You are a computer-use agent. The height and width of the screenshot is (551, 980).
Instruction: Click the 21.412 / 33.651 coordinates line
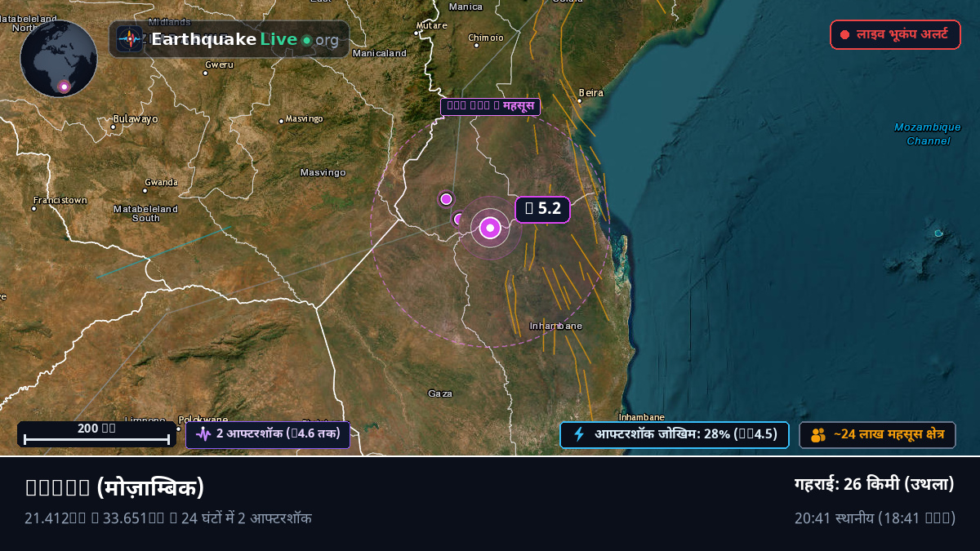[x=168, y=518]
